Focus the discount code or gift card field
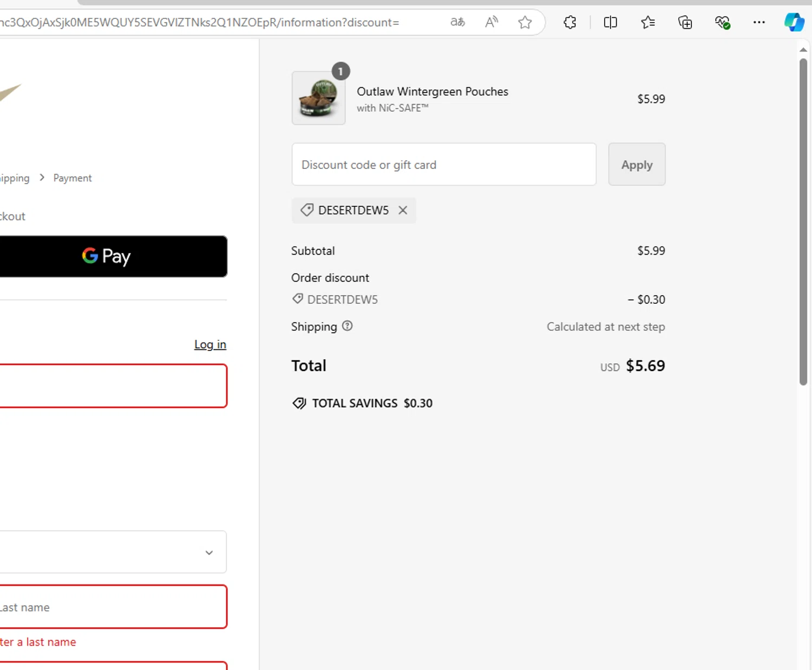812x670 pixels. tap(443, 165)
